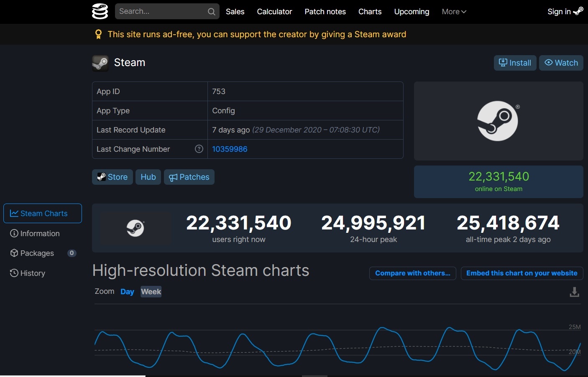Open the Packages sidebar tab
The image size is (588, 377).
[x=32, y=253]
